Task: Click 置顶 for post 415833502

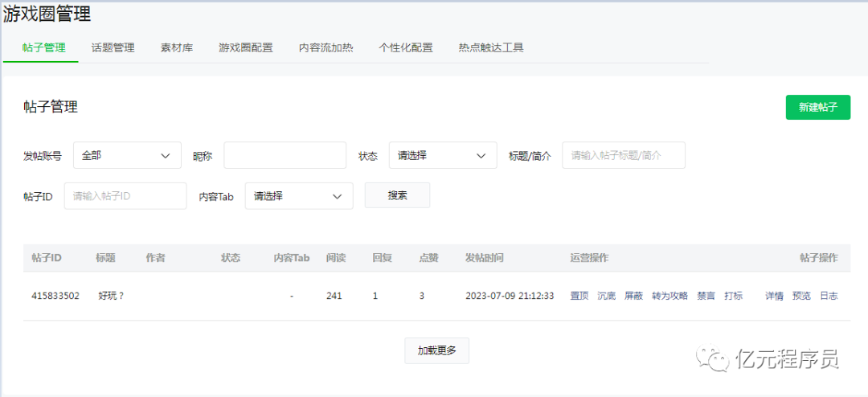Action: coord(579,296)
